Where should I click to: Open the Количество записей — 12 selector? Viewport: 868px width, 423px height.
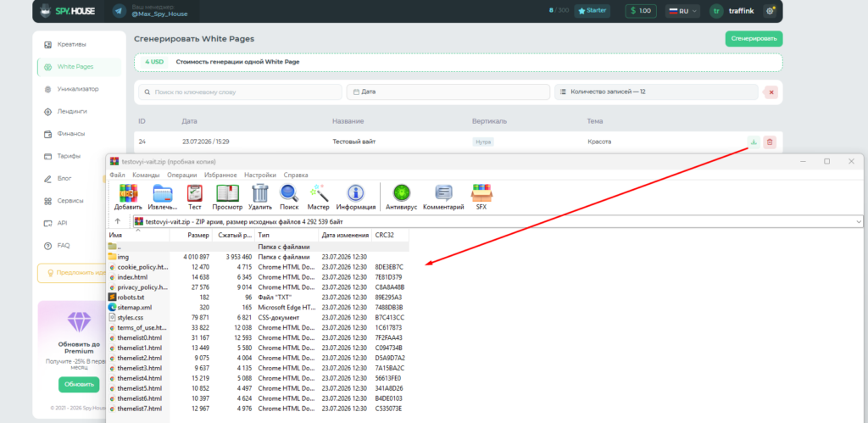[656, 92]
